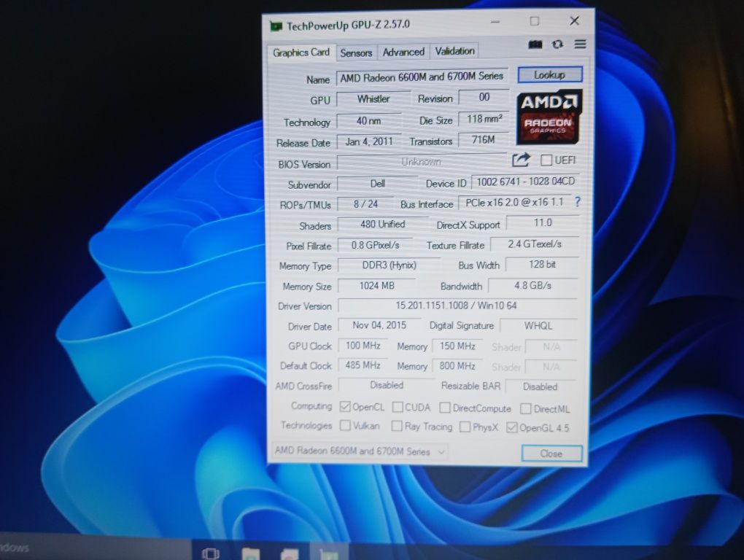Screen dimensions: 744x560
Task: Click the Close button
Action: pyautogui.click(x=551, y=454)
